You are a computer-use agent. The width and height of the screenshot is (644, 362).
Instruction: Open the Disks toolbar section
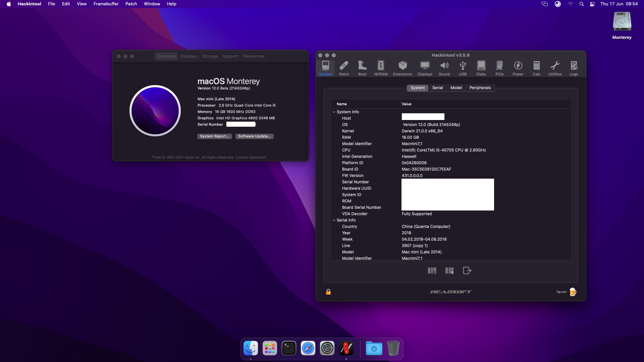tap(481, 68)
